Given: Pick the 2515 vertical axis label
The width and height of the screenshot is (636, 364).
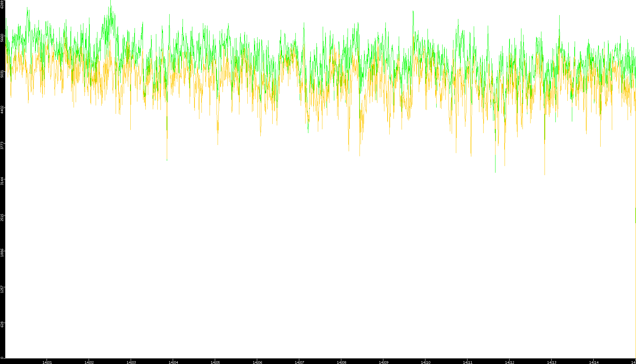Looking at the screenshot, I should [2, 217].
